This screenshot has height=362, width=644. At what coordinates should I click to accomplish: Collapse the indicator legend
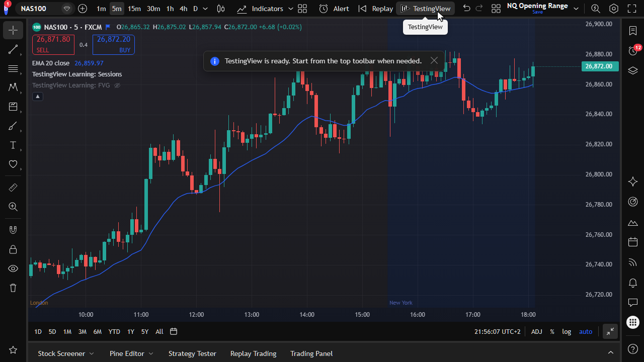(x=37, y=96)
